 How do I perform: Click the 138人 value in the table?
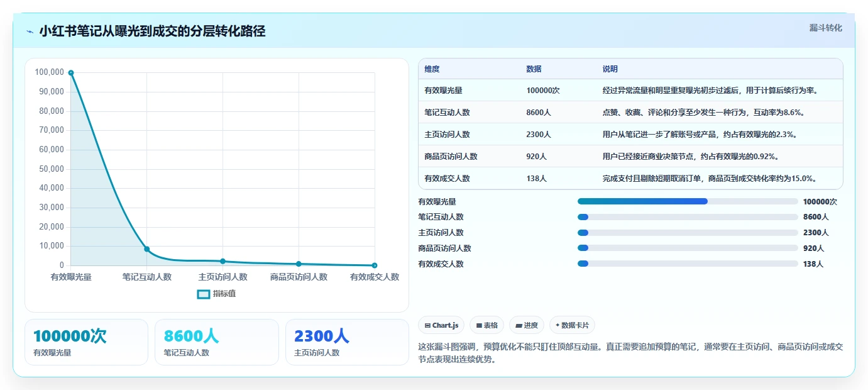(536, 179)
